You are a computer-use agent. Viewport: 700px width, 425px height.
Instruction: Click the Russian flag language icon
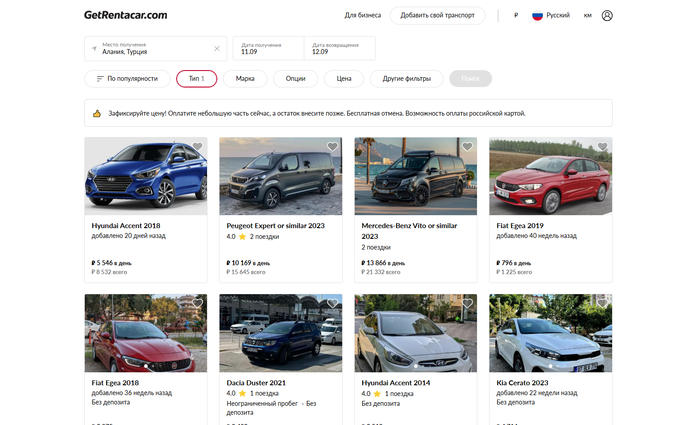point(537,16)
